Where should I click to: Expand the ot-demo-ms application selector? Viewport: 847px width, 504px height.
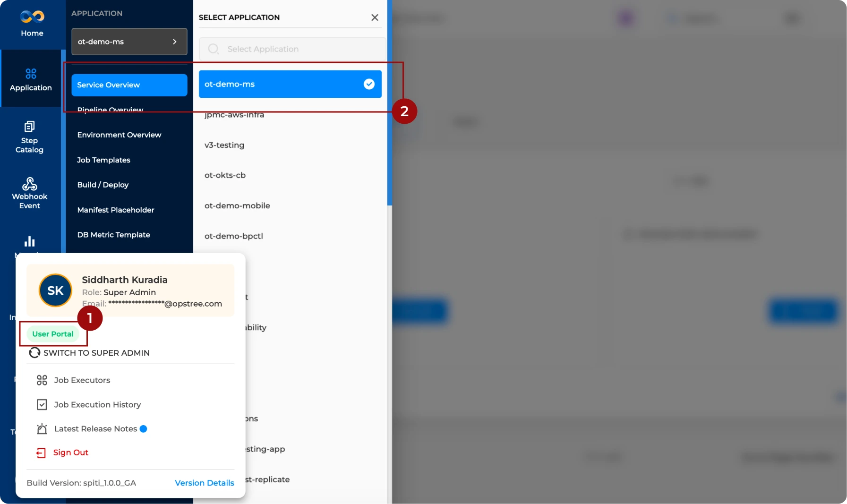point(129,42)
